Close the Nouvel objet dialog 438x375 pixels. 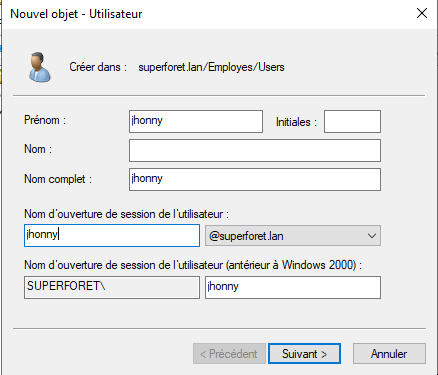click(422, 14)
